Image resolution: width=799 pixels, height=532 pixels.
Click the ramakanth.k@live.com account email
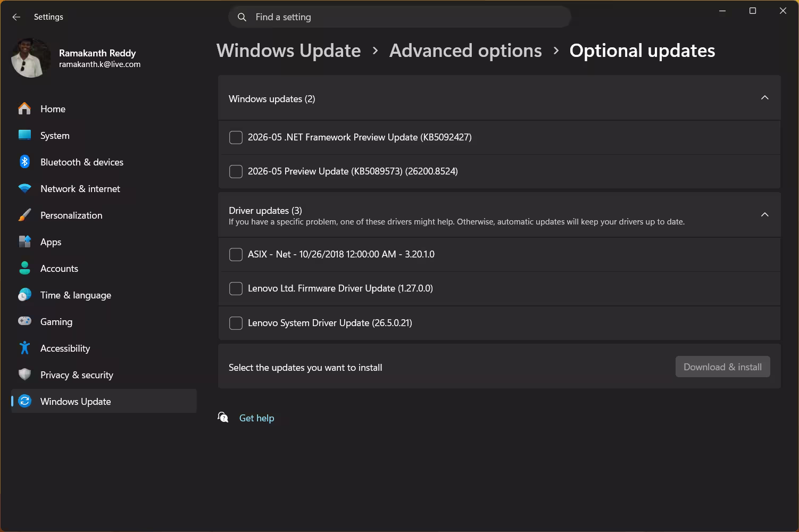pos(99,64)
